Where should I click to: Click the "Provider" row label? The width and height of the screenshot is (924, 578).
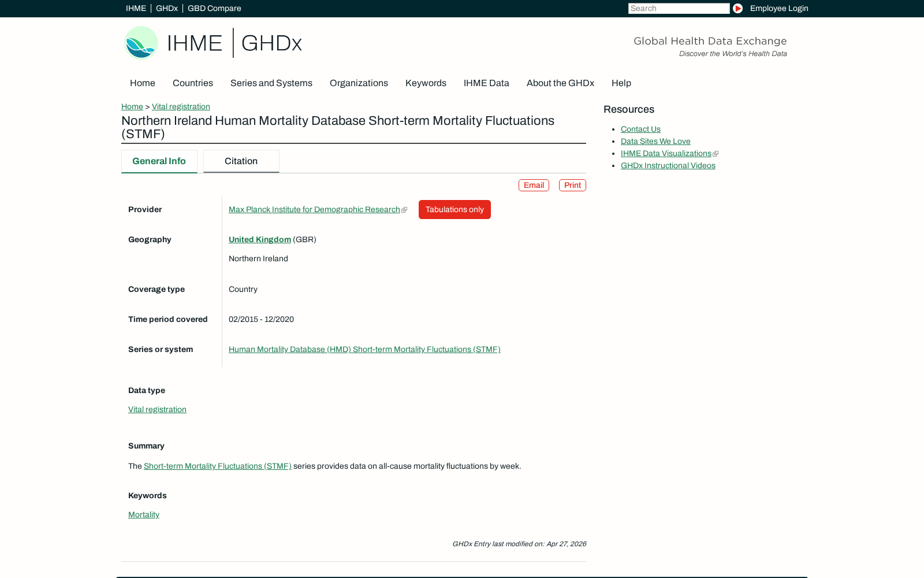click(x=145, y=209)
